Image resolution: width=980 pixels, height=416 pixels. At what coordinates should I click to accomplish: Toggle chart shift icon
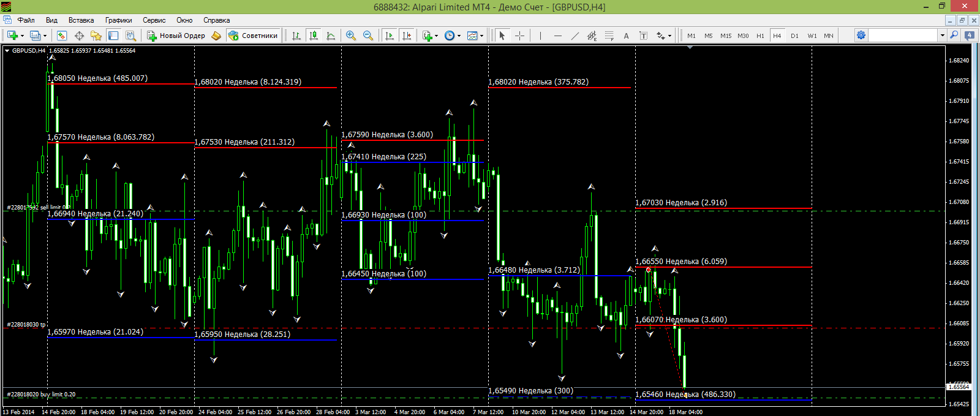407,36
